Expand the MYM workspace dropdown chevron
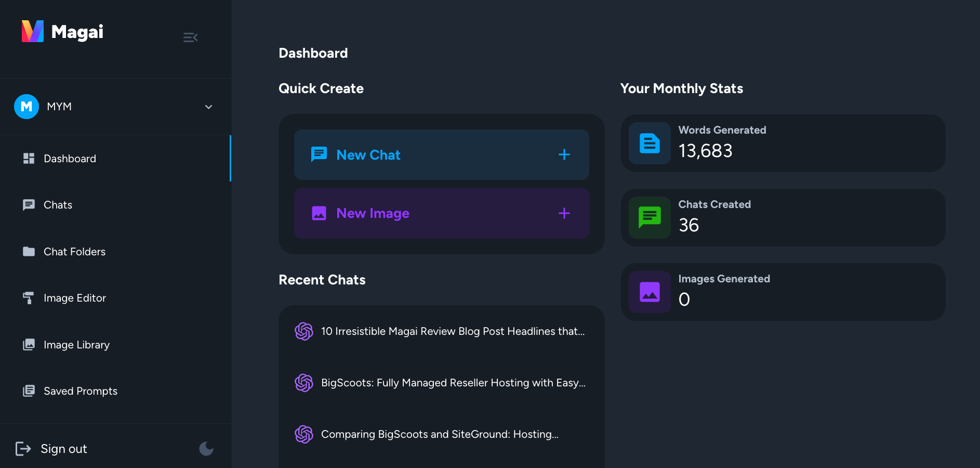This screenshot has width=980, height=468. pos(208,107)
